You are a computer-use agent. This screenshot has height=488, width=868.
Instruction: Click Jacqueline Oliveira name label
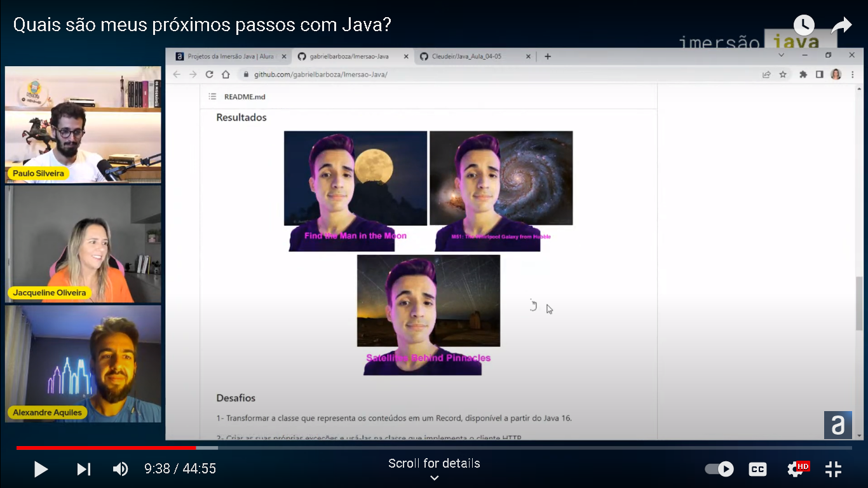[50, 293]
